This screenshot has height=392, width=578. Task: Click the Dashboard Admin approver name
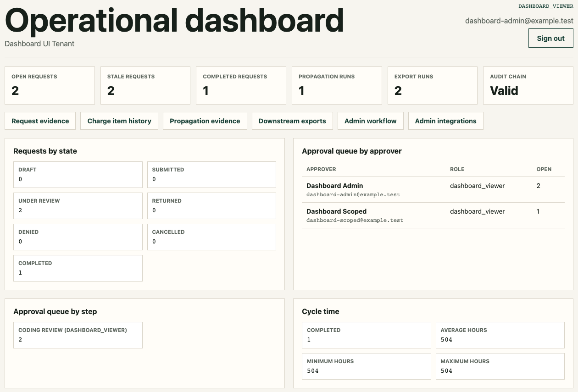[334, 186]
